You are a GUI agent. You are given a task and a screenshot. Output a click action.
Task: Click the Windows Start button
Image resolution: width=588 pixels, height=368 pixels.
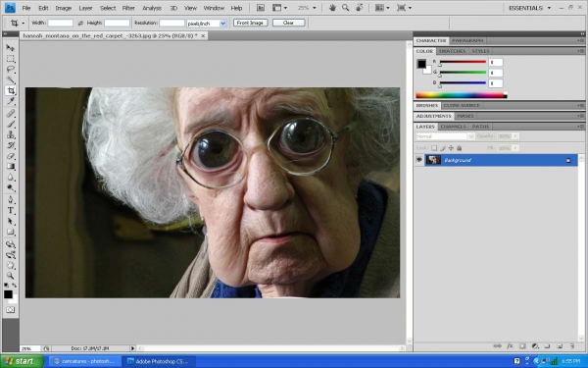[x=22, y=361]
